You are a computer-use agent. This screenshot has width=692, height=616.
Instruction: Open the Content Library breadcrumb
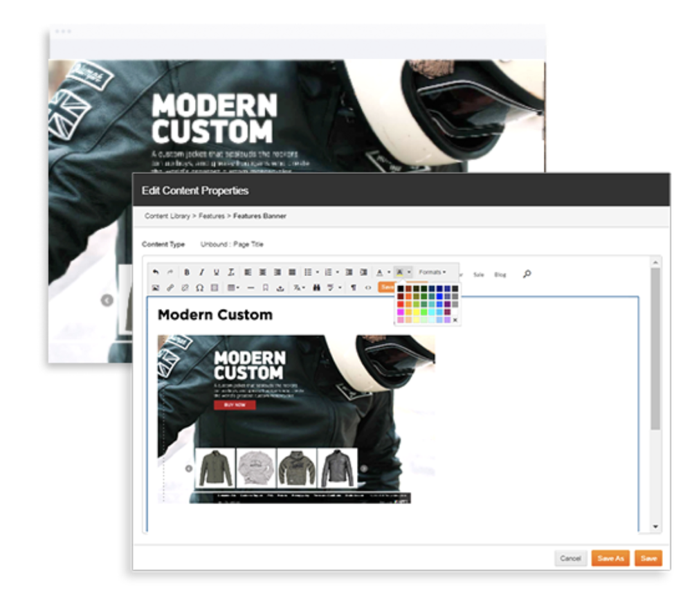click(x=167, y=216)
